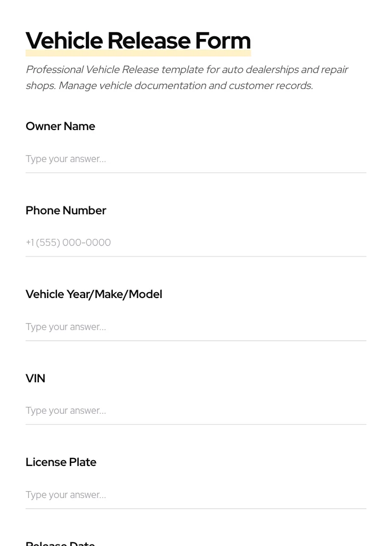Focus the Phone Number input field

(x=195, y=243)
